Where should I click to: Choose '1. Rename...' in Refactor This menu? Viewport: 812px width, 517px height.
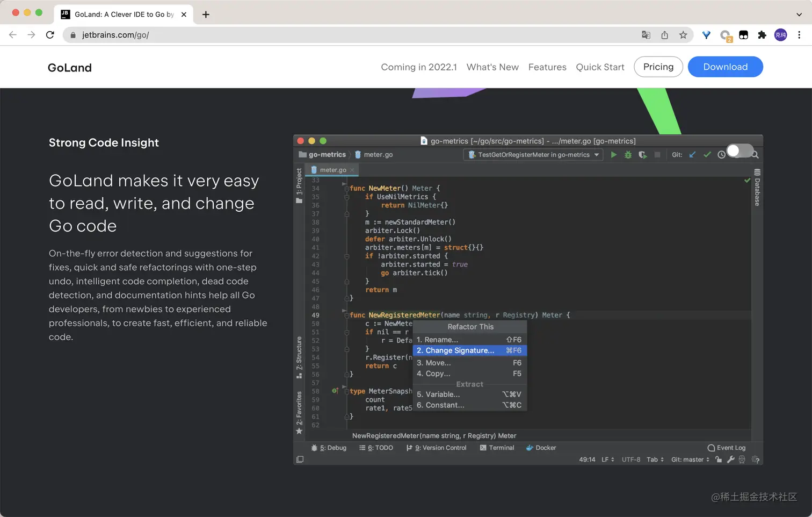pos(469,340)
